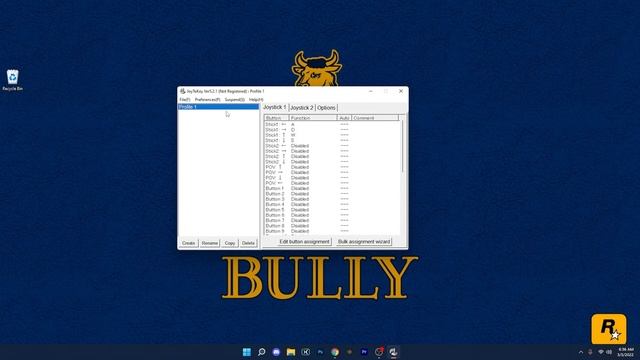Click the Create profile button

click(x=189, y=243)
